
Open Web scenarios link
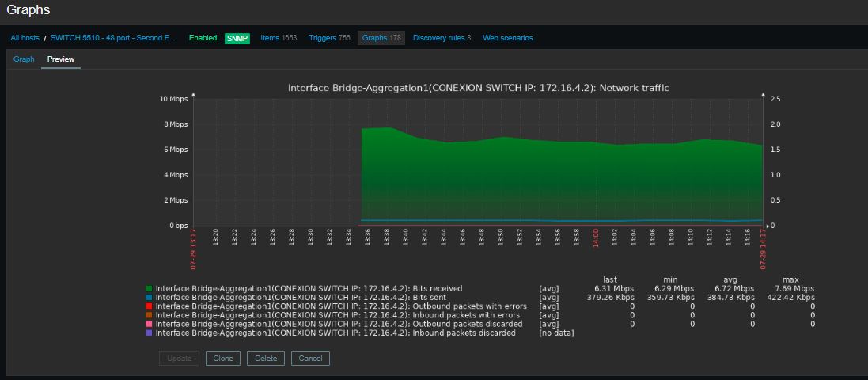[508, 38]
